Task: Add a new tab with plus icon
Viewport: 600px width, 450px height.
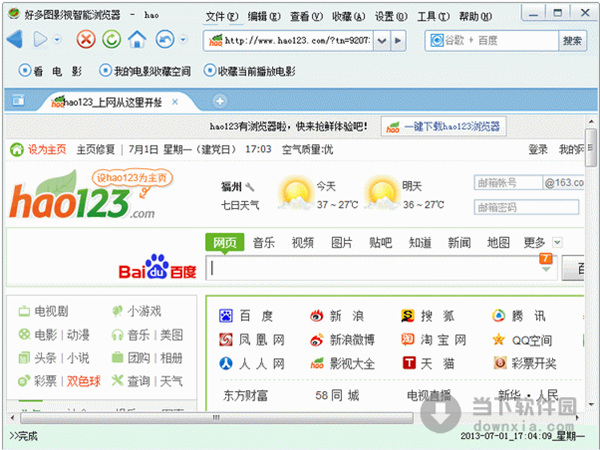Action: click(220, 101)
